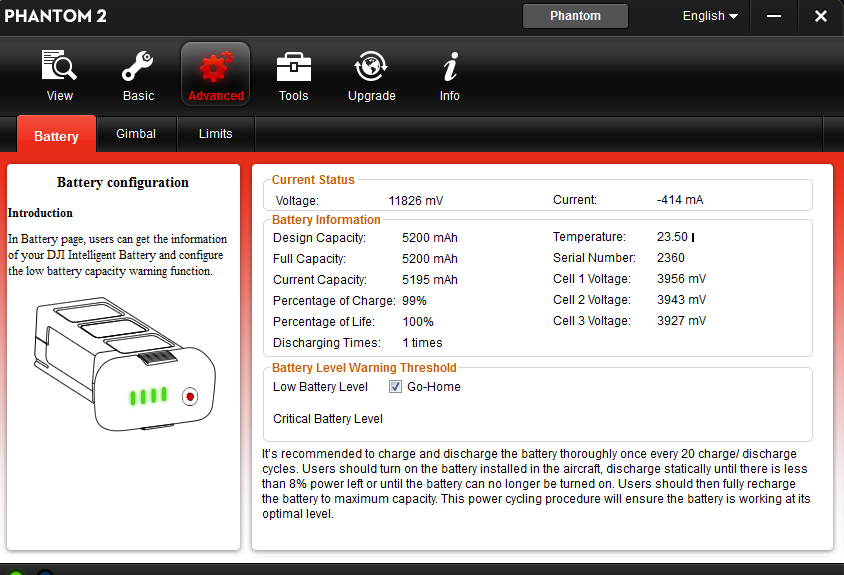
Task: Close the Phantom 2 window
Action: coord(820,16)
